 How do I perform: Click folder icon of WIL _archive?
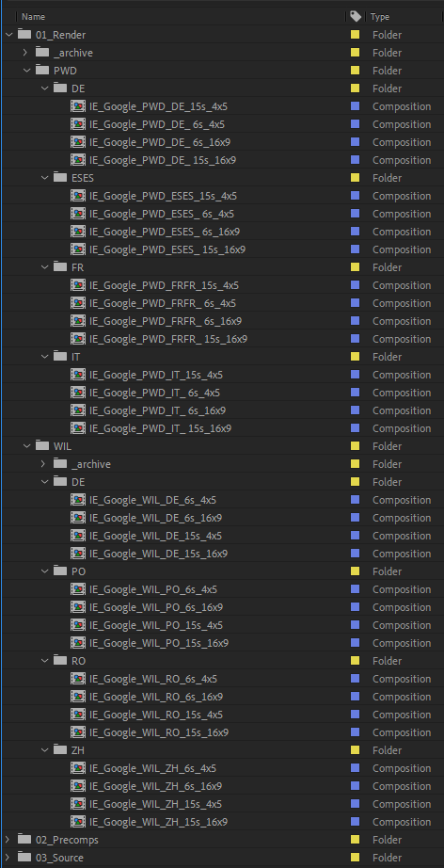pos(60,464)
